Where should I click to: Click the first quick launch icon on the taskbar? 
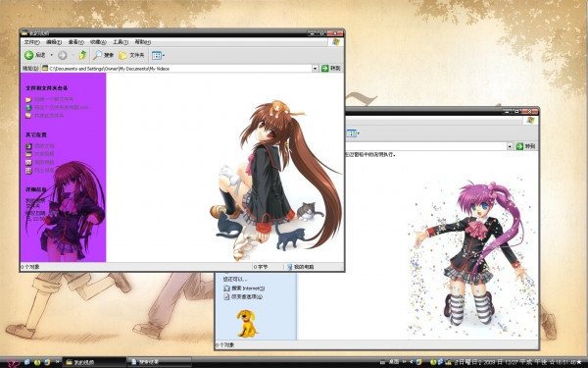pos(27,362)
